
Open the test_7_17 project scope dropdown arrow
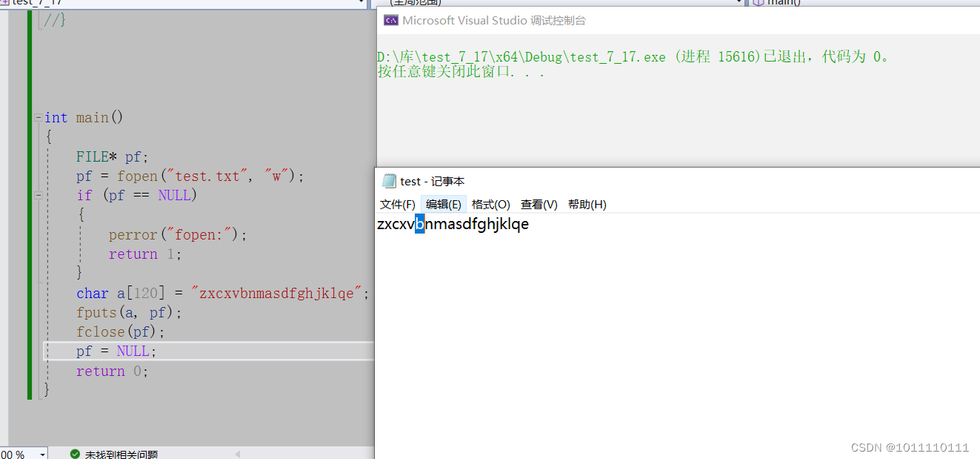361,3
